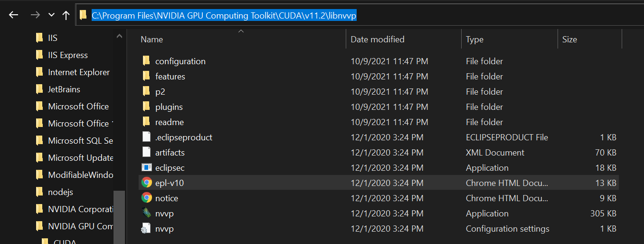
Task: Select nvvp configuration settings file icon
Action: (146, 229)
